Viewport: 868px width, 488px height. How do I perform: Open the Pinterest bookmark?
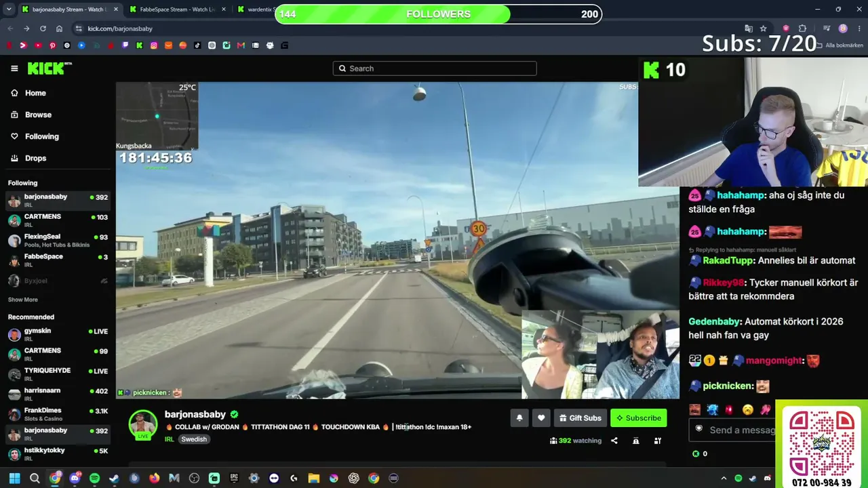(x=52, y=45)
